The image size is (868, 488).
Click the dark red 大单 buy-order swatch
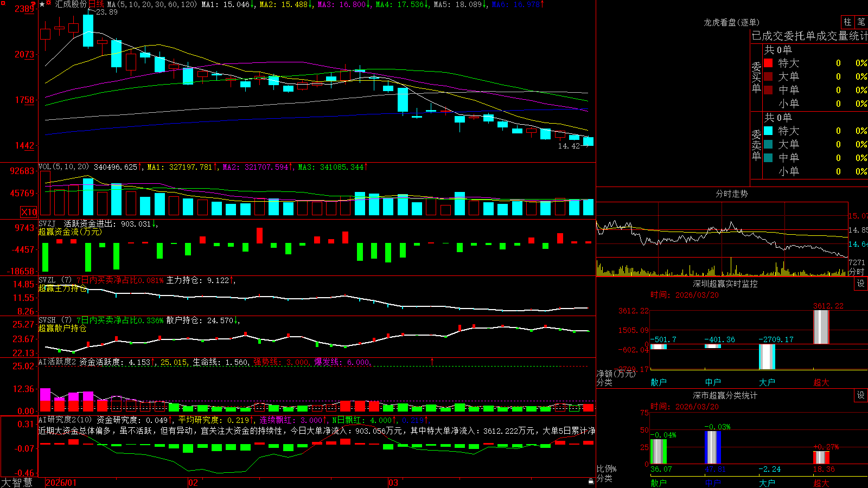[768, 76]
